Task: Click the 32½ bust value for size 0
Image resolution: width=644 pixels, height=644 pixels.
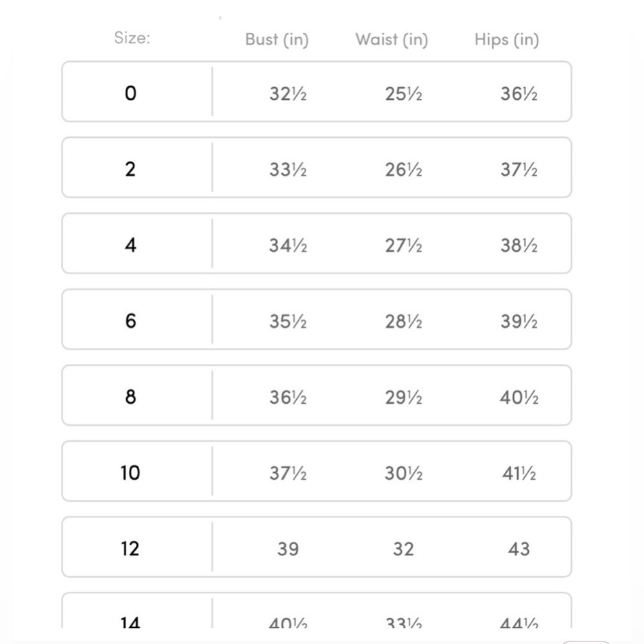Action: [288, 93]
